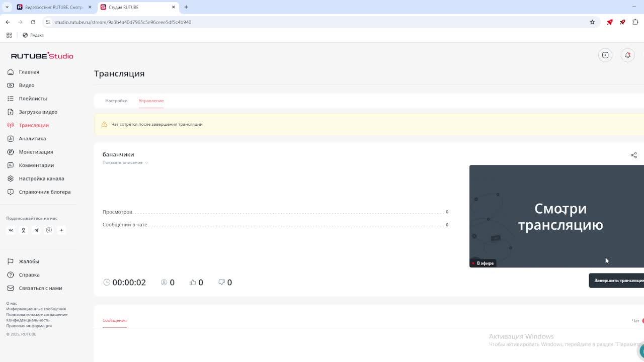Open Правовая информация link

(29, 325)
